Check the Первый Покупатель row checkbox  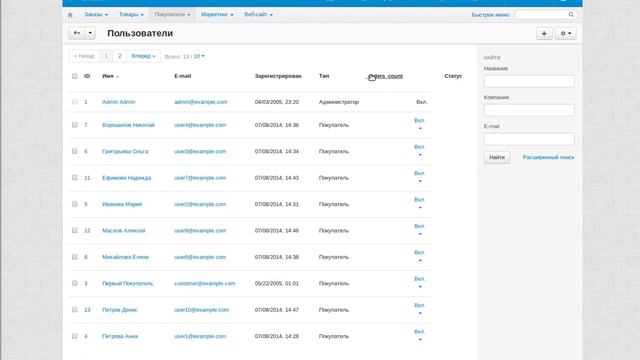tap(74, 283)
